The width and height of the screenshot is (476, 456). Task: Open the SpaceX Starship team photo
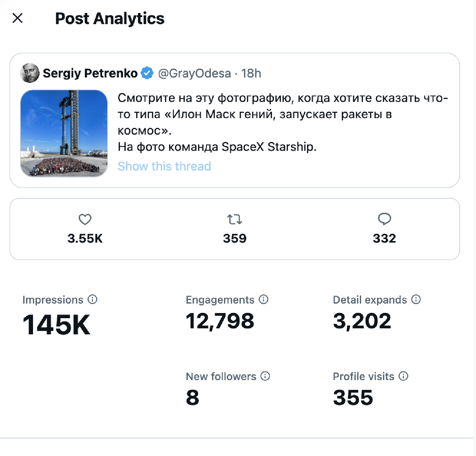click(64, 133)
